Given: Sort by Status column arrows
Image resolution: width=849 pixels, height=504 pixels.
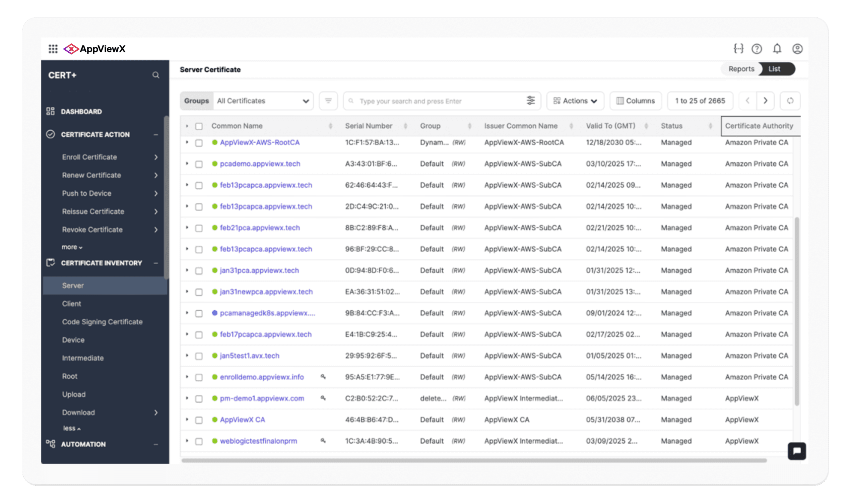Looking at the screenshot, I should [x=710, y=126].
